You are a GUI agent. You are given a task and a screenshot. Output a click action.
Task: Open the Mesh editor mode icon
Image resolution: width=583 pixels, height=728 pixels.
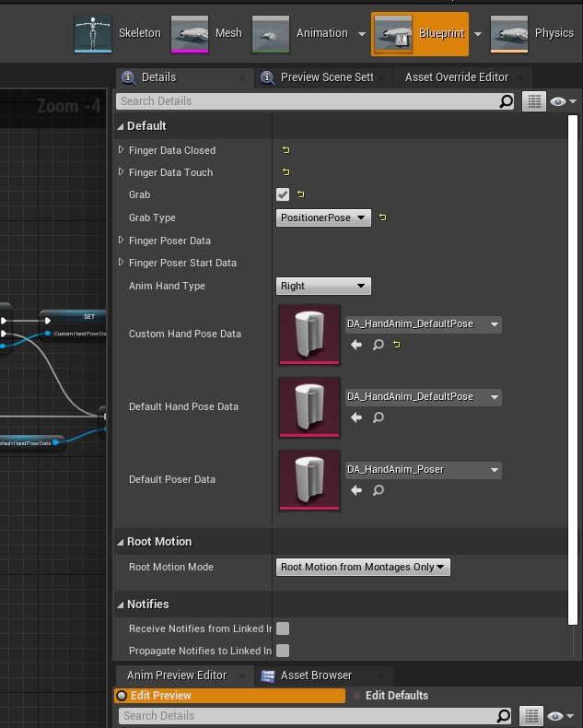[190, 34]
